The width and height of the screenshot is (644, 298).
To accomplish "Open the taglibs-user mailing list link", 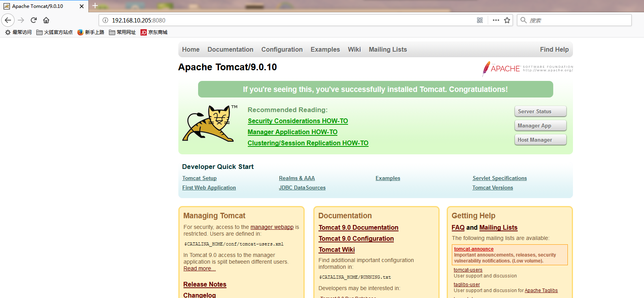I will [x=467, y=285].
